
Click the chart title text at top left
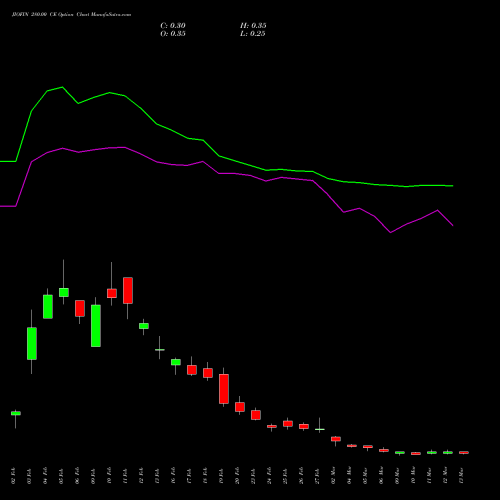tap(71, 15)
